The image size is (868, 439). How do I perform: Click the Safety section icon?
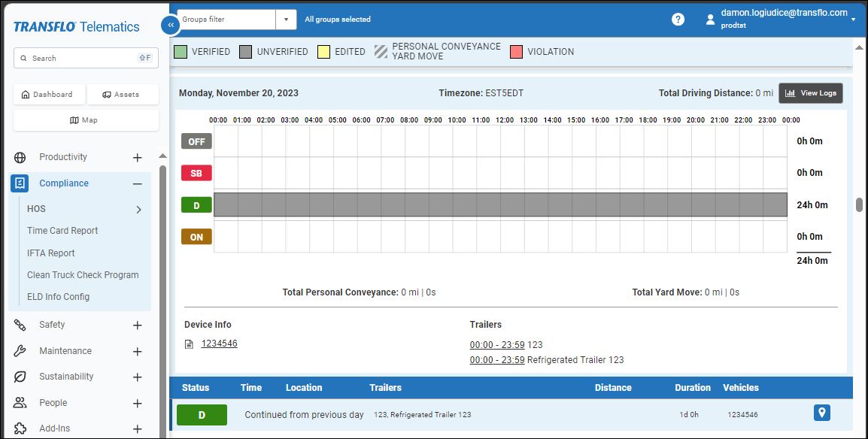20,325
